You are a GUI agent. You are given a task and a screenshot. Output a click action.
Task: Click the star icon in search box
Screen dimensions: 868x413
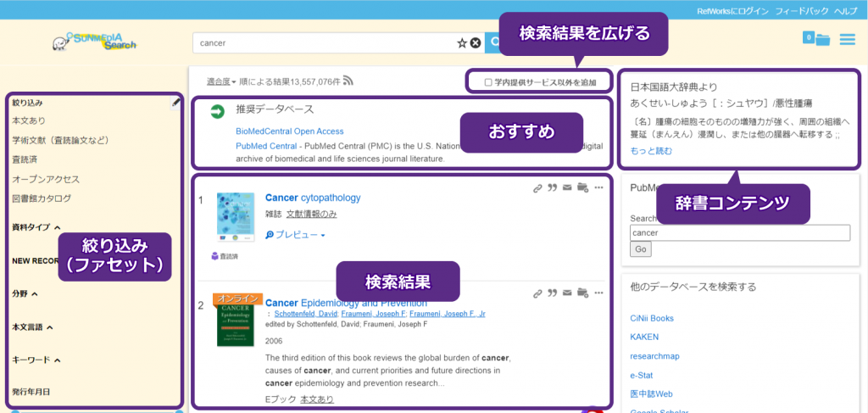click(x=462, y=43)
